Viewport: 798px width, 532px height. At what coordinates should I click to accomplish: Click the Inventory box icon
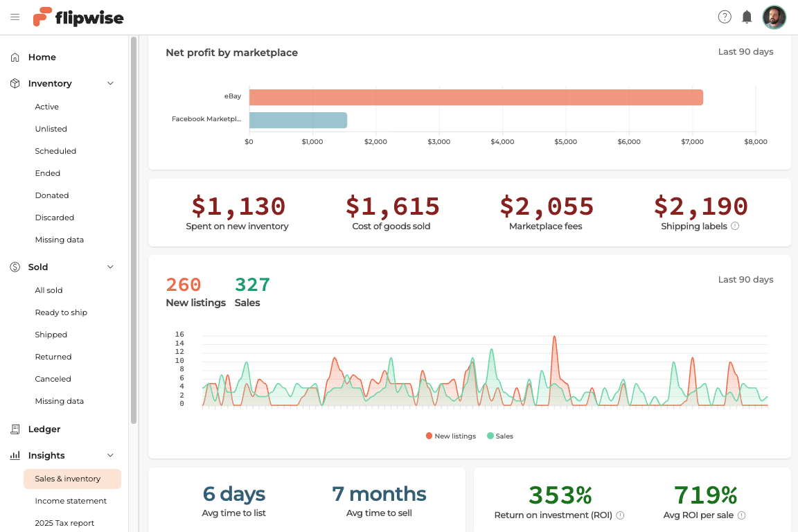[15, 84]
